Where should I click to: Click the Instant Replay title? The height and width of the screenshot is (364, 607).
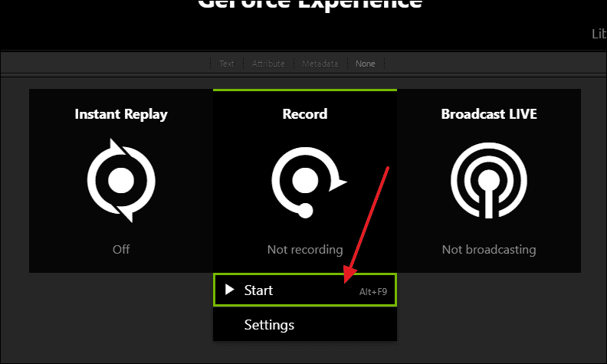tap(121, 114)
